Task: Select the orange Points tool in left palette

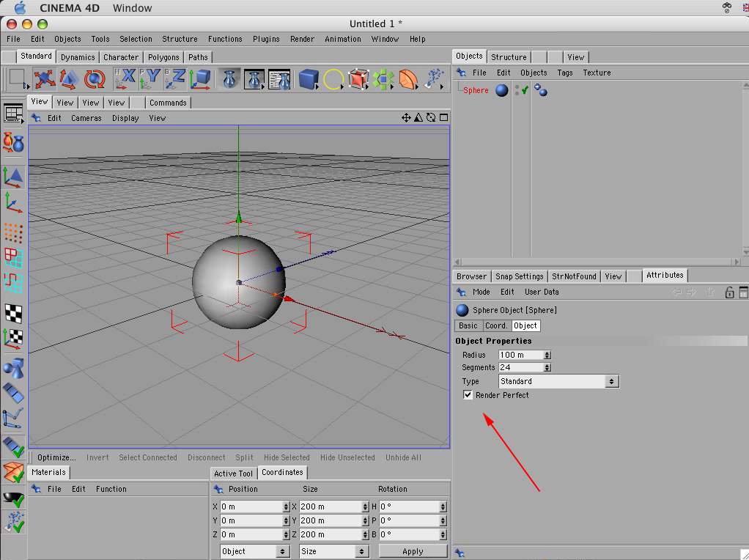Action: [x=13, y=233]
